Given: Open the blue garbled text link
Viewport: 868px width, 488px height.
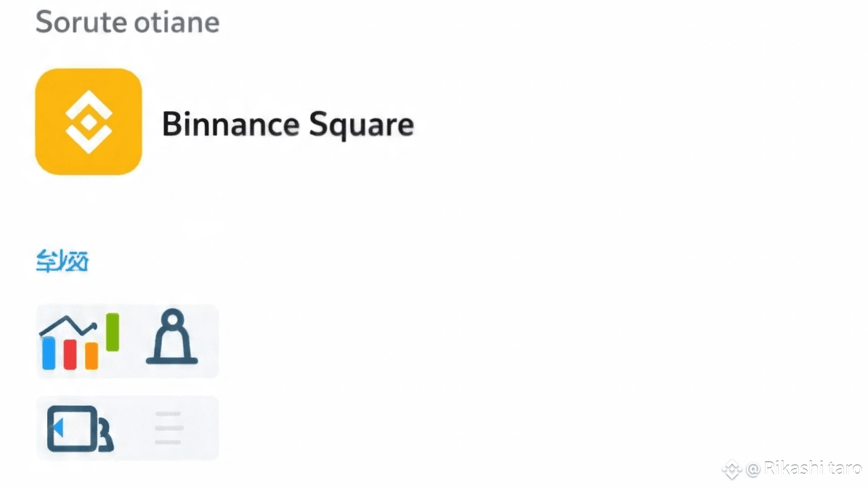Looking at the screenshot, I should [62, 261].
